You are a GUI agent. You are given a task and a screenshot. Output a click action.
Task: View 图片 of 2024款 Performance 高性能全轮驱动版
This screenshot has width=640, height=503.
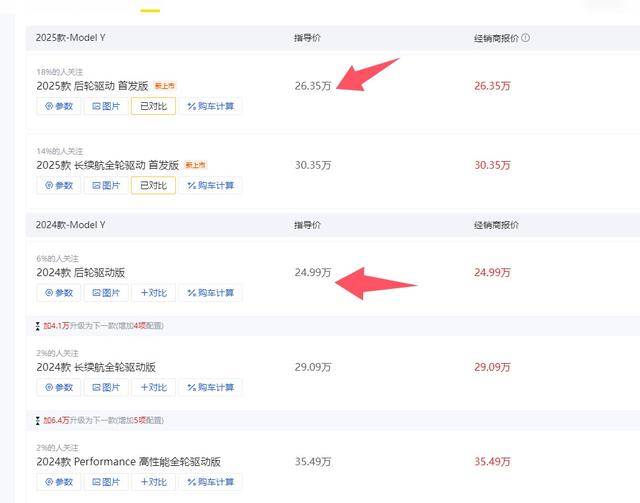click(106, 482)
